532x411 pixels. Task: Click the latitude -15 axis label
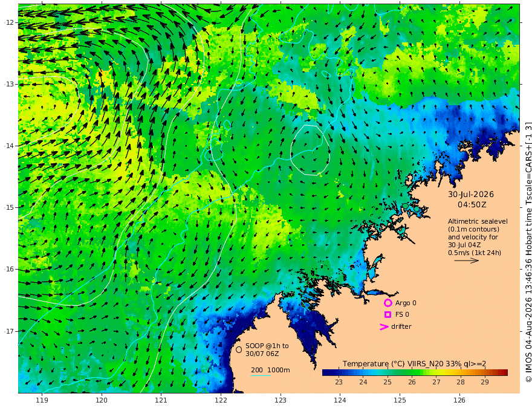click(9, 207)
